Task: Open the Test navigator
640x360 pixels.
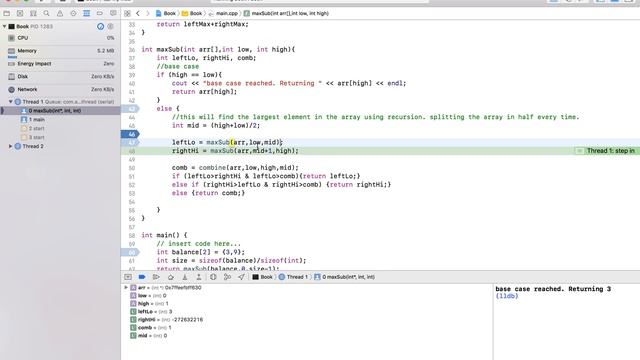Action: point(73,13)
